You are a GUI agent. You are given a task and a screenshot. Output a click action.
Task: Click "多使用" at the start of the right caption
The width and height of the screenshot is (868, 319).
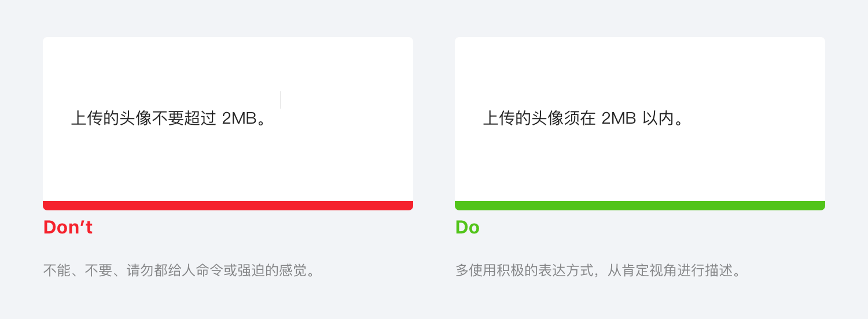476,270
